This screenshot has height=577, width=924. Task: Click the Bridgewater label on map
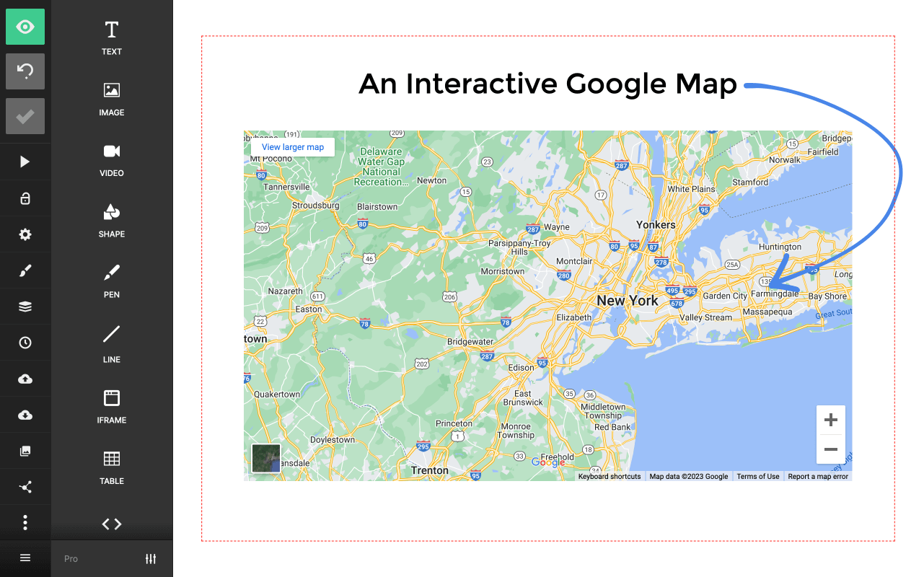pos(470,342)
